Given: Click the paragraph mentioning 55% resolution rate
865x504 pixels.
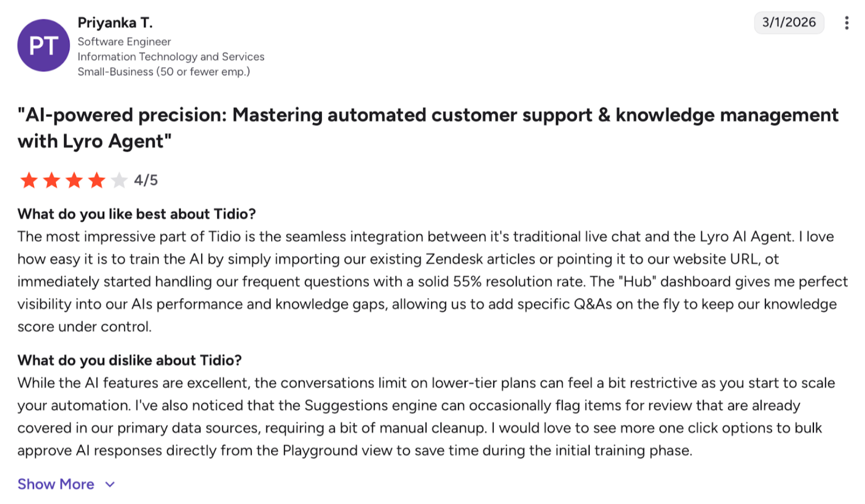Looking at the screenshot, I should click(x=432, y=282).
